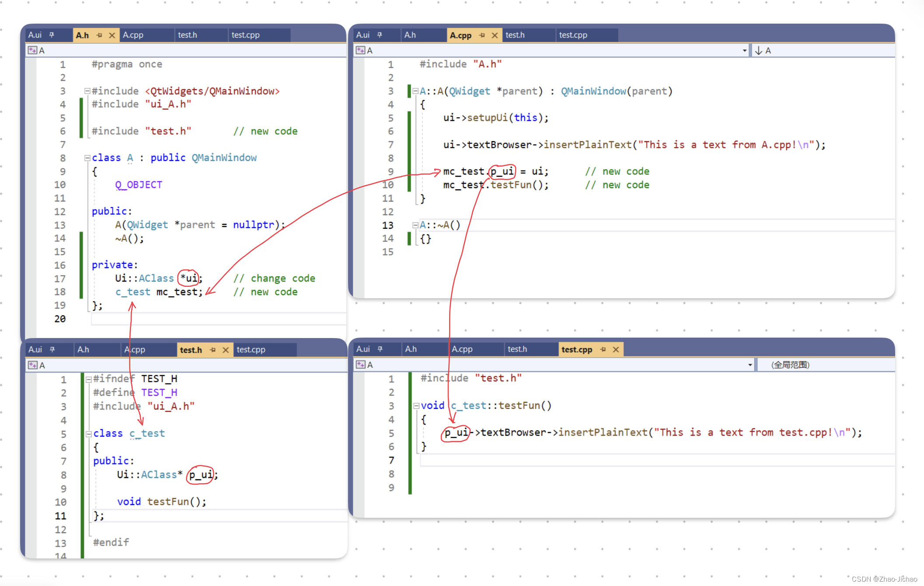Open scope dropdown arrow in A.cpp editor
This screenshot has height=586, width=924.
(745, 51)
